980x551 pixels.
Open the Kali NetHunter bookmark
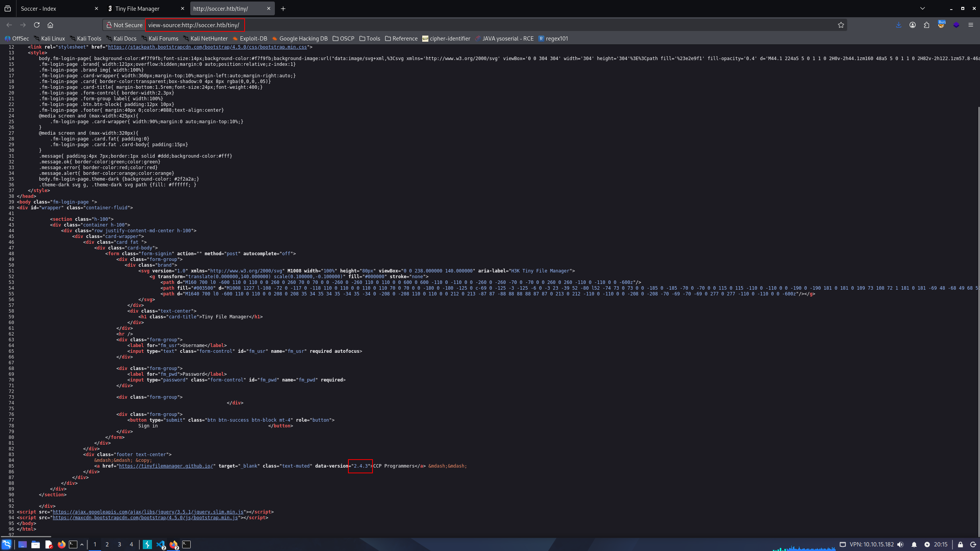pos(205,39)
